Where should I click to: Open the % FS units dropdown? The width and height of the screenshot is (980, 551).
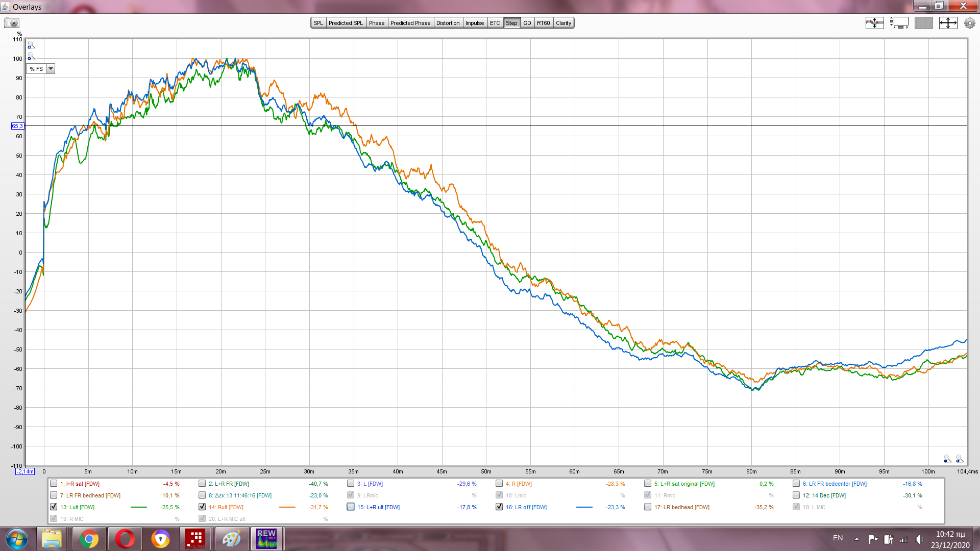pyautogui.click(x=51, y=69)
